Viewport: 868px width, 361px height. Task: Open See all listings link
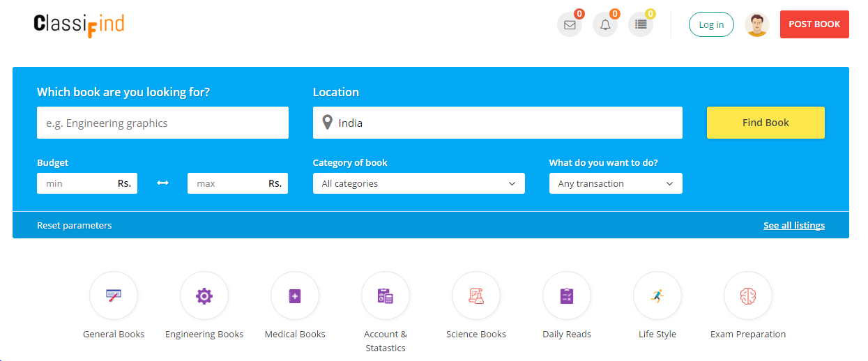coord(794,225)
